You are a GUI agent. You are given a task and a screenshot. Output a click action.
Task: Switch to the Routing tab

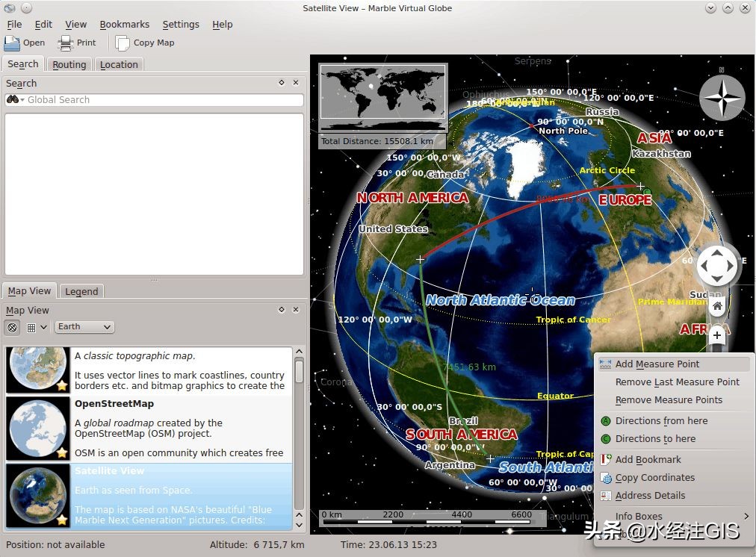tap(69, 64)
